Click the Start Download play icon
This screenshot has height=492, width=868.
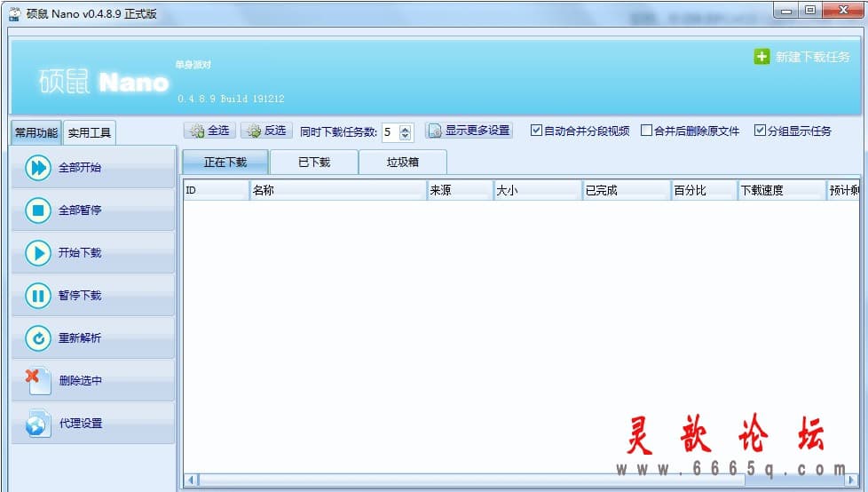click(x=38, y=252)
